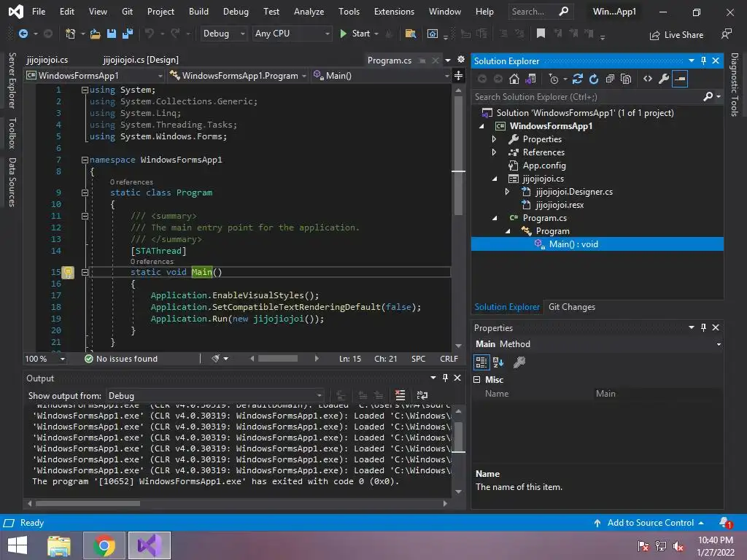Open the jijojiojoi.cs editor tab
Viewport: 747px width, 560px height.
(47, 60)
